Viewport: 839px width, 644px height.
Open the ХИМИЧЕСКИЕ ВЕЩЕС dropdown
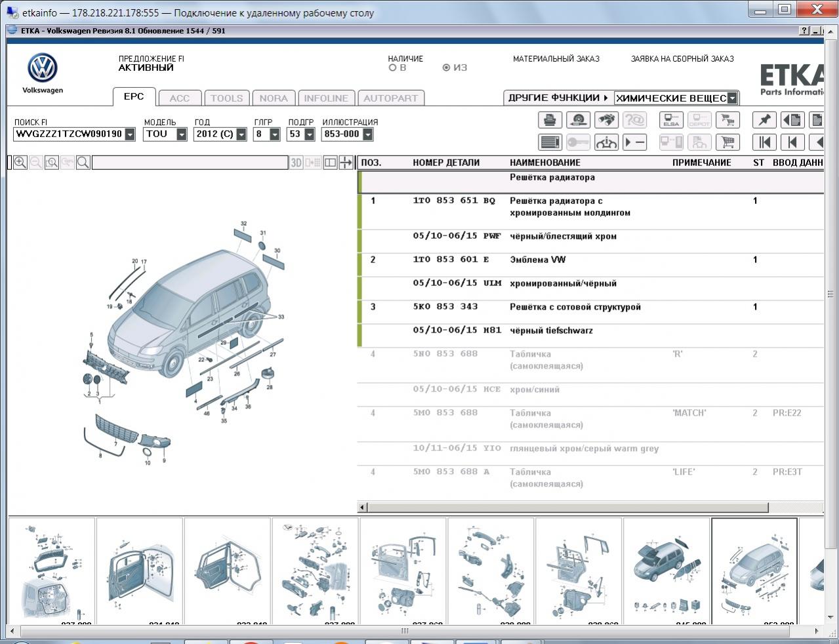732,98
